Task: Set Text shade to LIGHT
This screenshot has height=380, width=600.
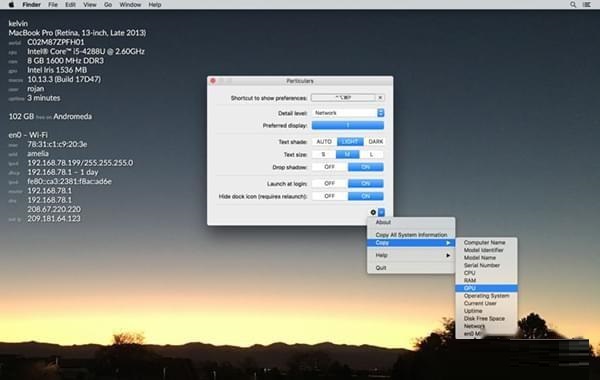Action: 350,142
